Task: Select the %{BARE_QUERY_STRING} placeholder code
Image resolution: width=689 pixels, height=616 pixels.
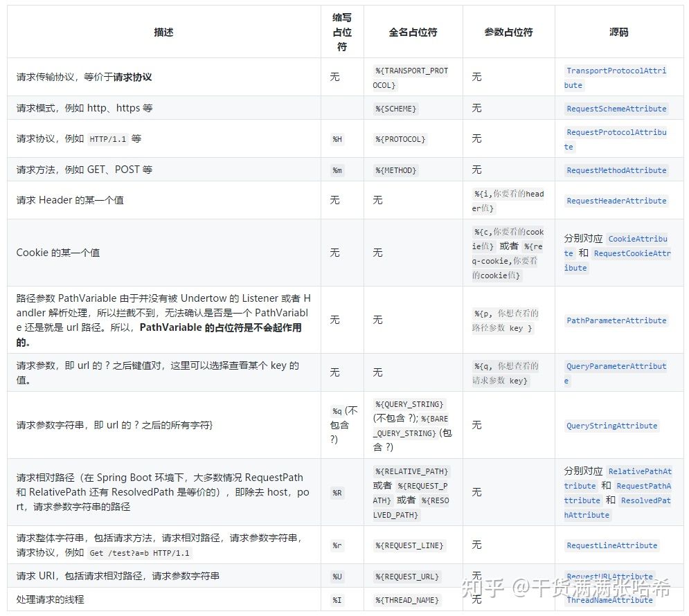Action: pyautogui.click(x=411, y=426)
